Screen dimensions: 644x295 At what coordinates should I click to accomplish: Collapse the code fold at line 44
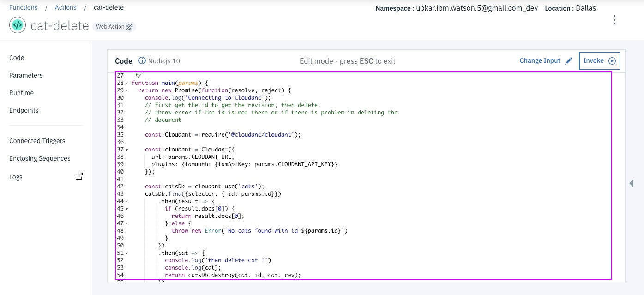pyautogui.click(x=126, y=201)
